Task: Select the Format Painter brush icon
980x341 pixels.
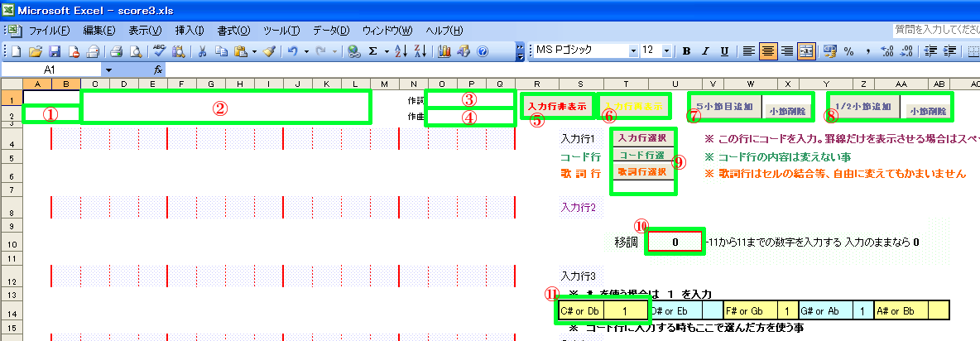Action: (269, 51)
